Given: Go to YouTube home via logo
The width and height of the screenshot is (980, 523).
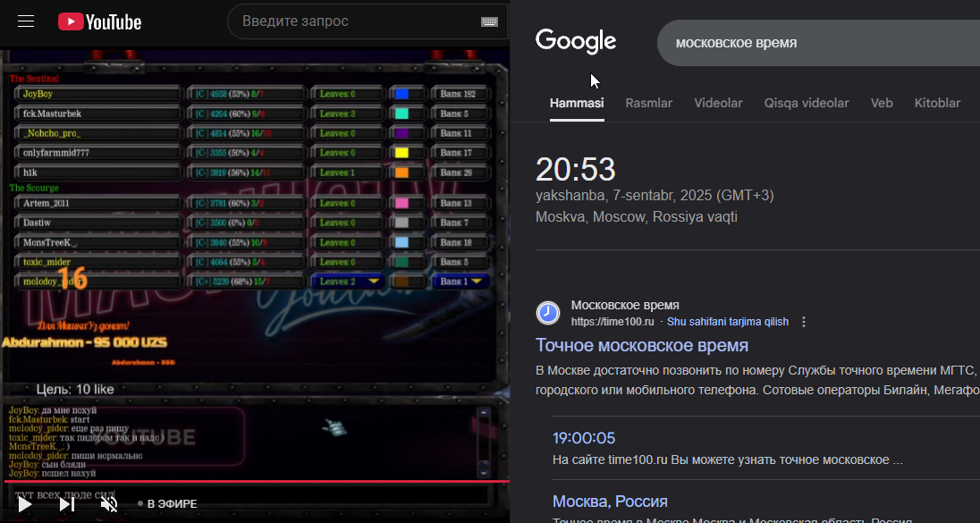Looking at the screenshot, I should [99, 21].
